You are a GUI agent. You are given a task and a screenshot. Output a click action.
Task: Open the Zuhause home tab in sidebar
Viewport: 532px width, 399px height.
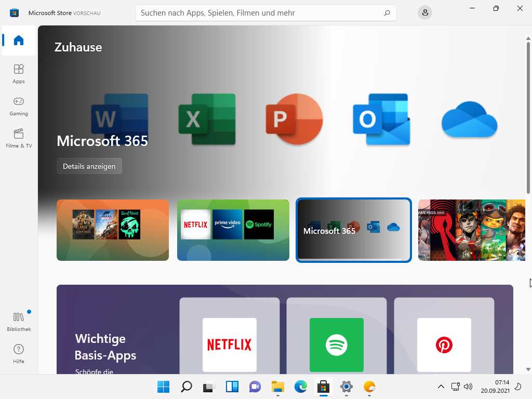point(19,41)
